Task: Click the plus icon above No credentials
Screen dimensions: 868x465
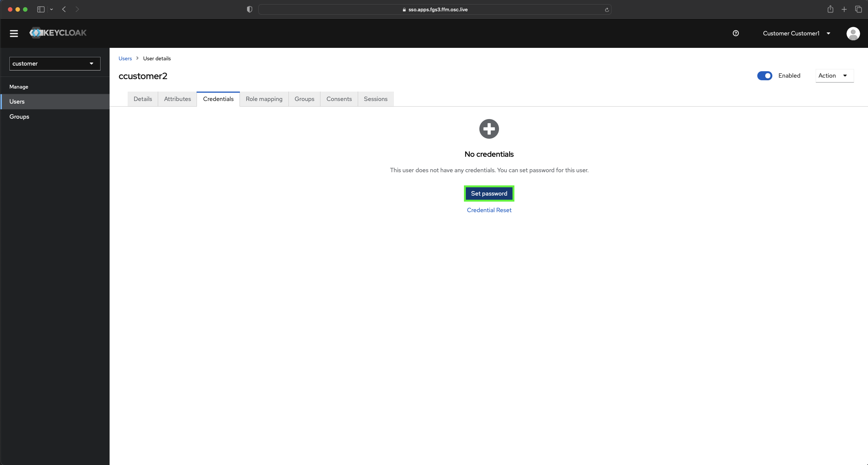Action: [489, 128]
